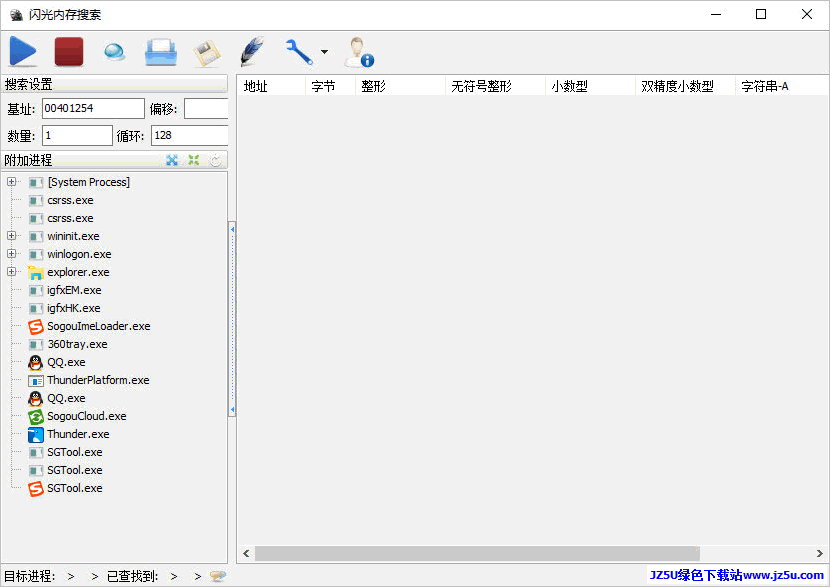Select igfxHK.exe process

point(74,308)
